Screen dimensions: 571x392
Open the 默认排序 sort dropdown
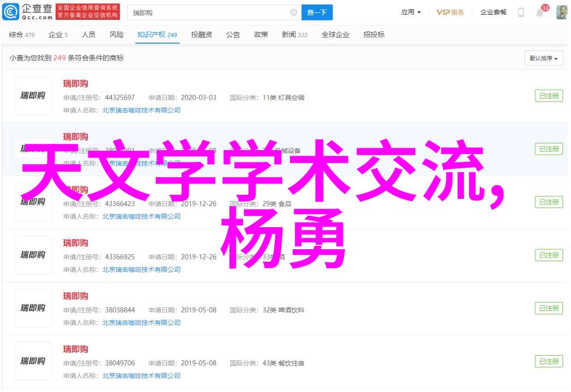coord(543,58)
